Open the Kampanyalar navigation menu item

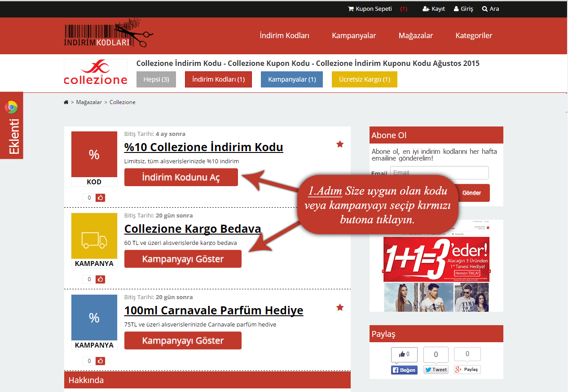tap(354, 35)
